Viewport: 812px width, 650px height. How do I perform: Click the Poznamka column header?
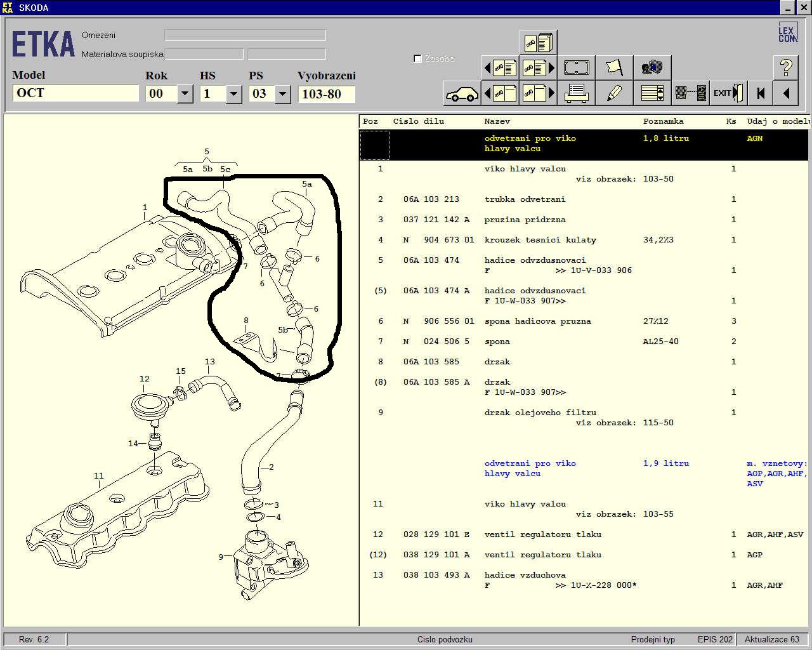(664, 121)
